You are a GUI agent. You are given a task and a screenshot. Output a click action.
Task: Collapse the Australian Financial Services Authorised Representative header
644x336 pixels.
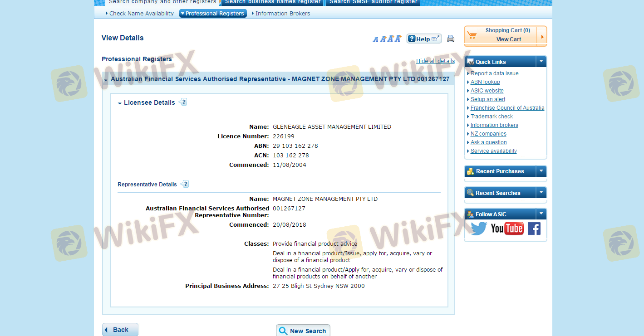(106, 80)
